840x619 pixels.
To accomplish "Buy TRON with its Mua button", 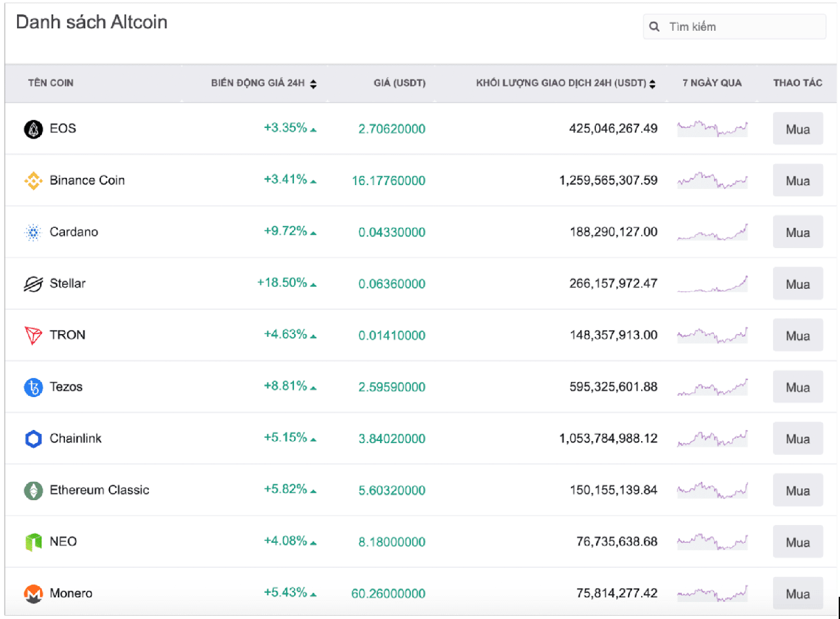I will pyautogui.click(x=798, y=335).
